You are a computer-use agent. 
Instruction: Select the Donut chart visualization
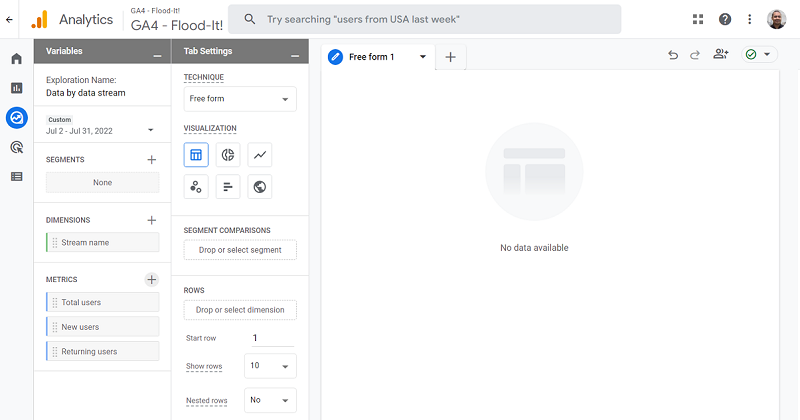tap(228, 155)
